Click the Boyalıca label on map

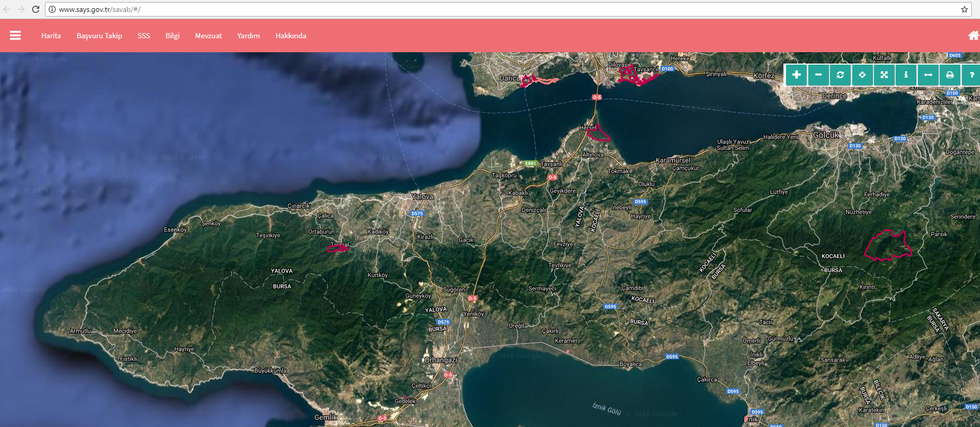pos(630,364)
